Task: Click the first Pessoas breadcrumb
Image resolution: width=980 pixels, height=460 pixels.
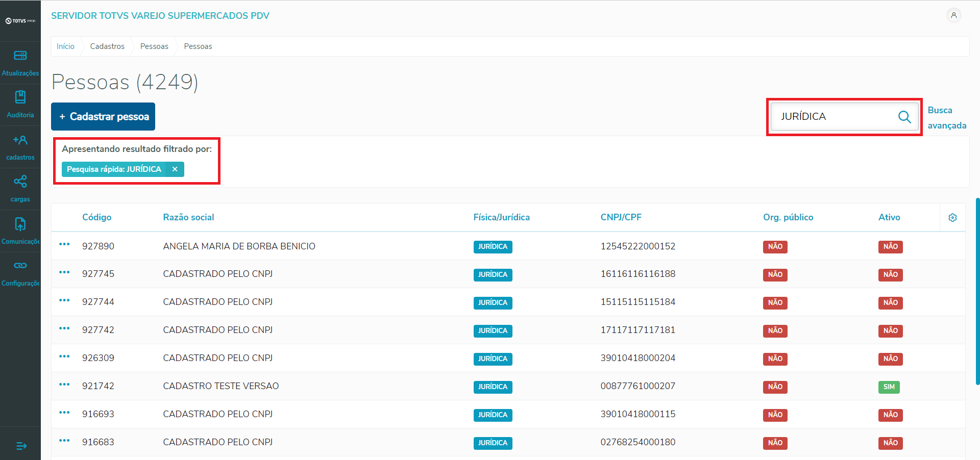Action: [154, 46]
